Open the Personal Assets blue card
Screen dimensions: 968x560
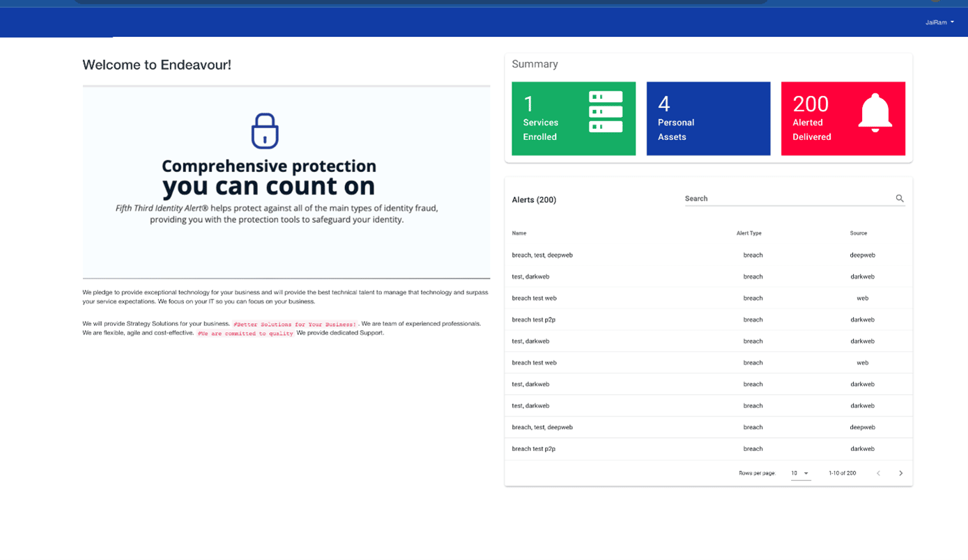708,118
